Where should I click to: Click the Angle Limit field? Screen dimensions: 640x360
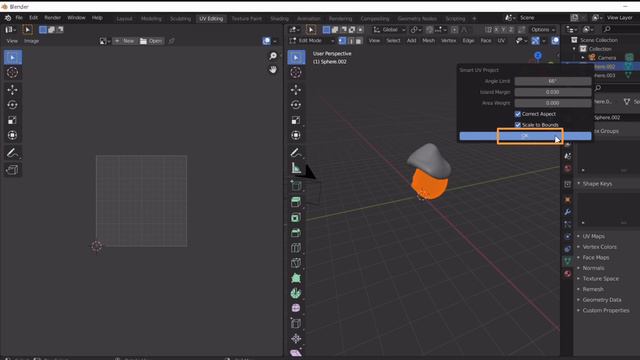[x=553, y=81]
